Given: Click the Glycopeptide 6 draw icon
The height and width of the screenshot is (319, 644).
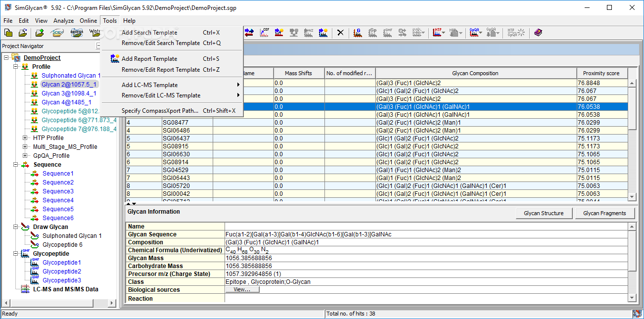Looking at the screenshot, I should (x=34, y=245).
